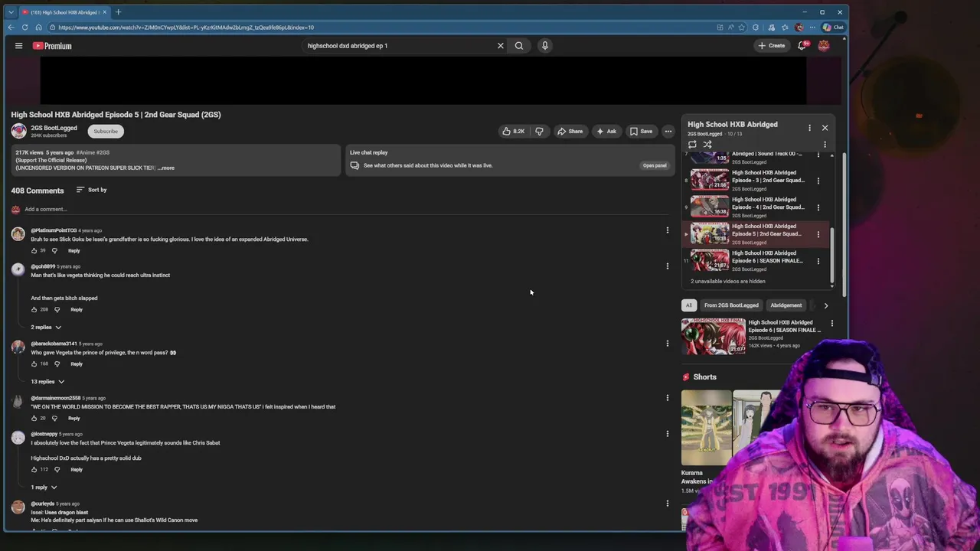Save video to playlist

(642, 131)
